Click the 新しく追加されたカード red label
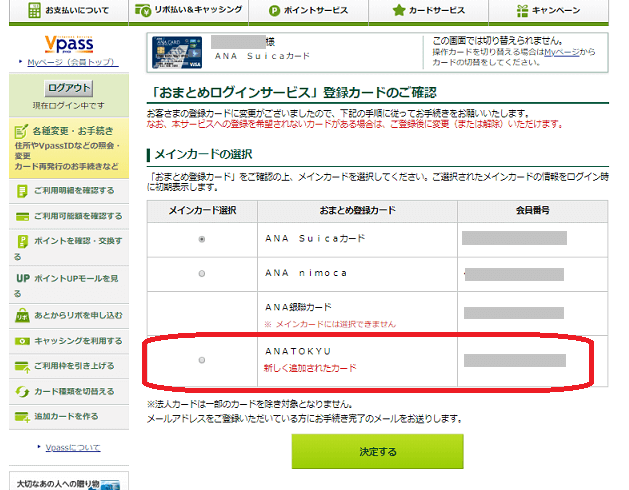The height and width of the screenshot is (490, 629). pos(310,368)
